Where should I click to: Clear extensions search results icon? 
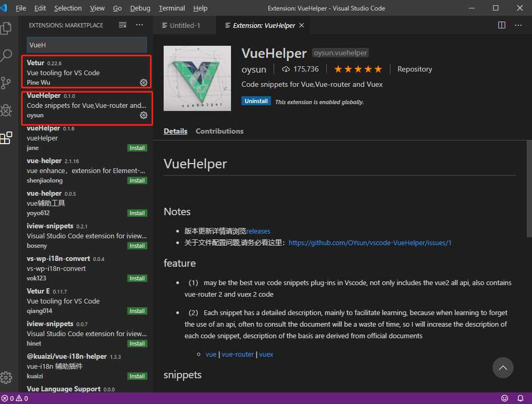[123, 25]
